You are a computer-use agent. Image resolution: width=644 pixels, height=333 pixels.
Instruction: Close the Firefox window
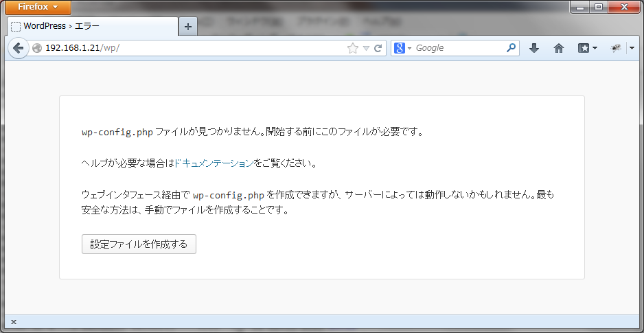click(624, 8)
